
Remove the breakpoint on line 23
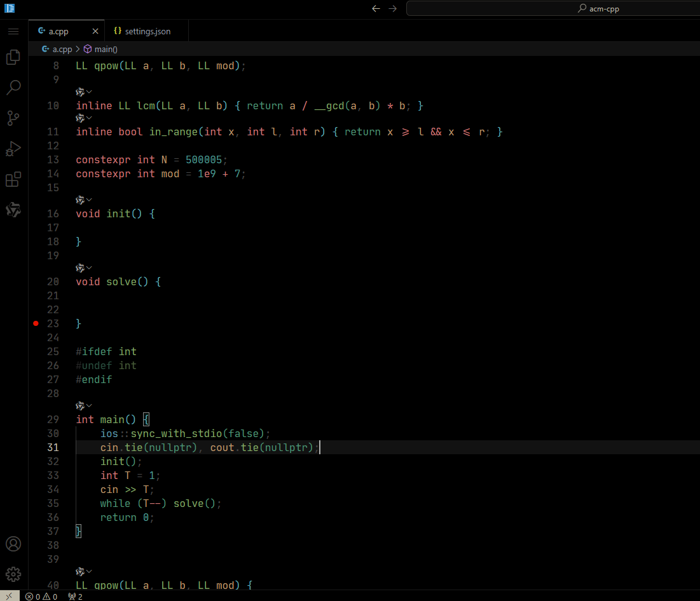(36, 323)
